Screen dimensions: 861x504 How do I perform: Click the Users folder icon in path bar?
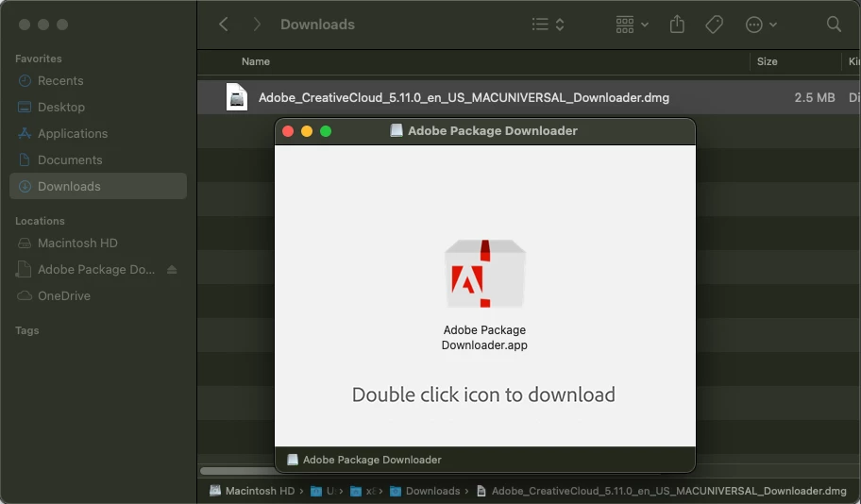pyautogui.click(x=316, y=491)
